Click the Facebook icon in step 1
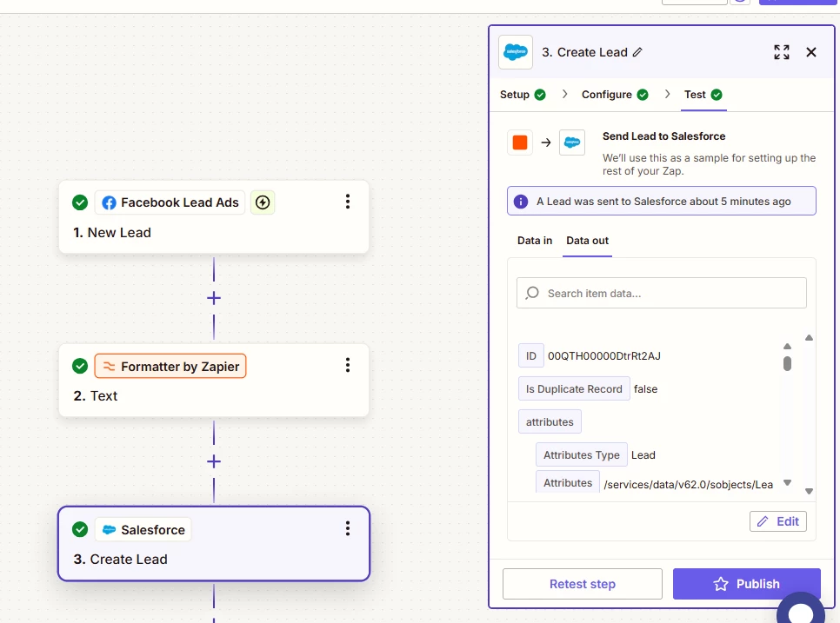This screenshot has height=623, width=840. pos(109,202)
